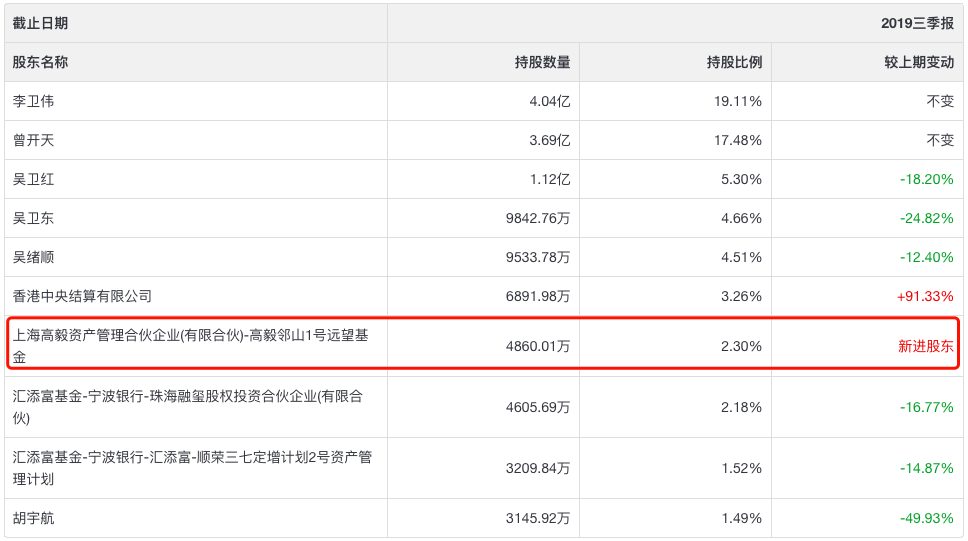Select shareholder name 李卫伟
This screenshot has width=968, height=541.
coord(33,101)
